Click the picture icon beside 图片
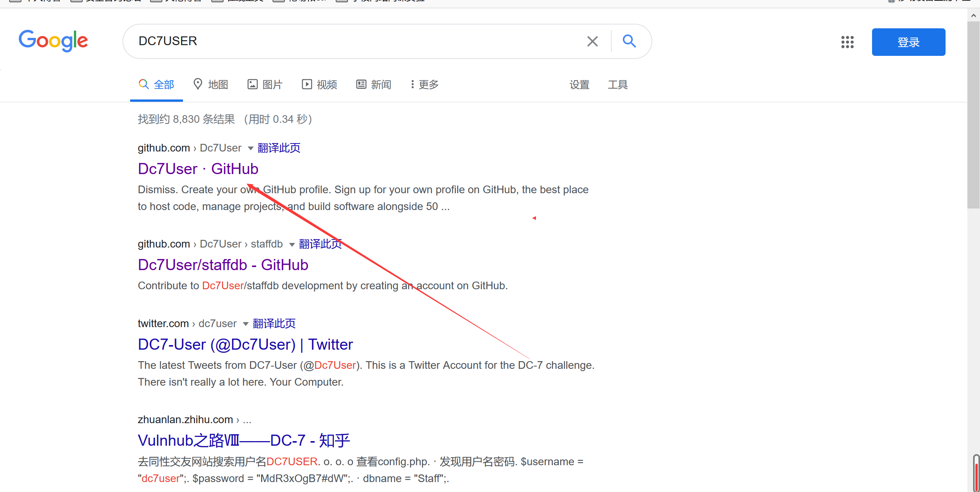Screen dimensions: 980x492 252,84
